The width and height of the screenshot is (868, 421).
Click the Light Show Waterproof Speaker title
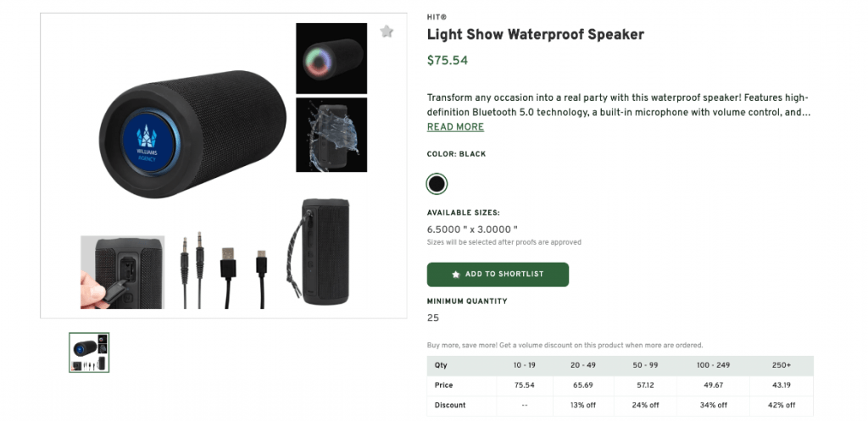click(535, 35)
